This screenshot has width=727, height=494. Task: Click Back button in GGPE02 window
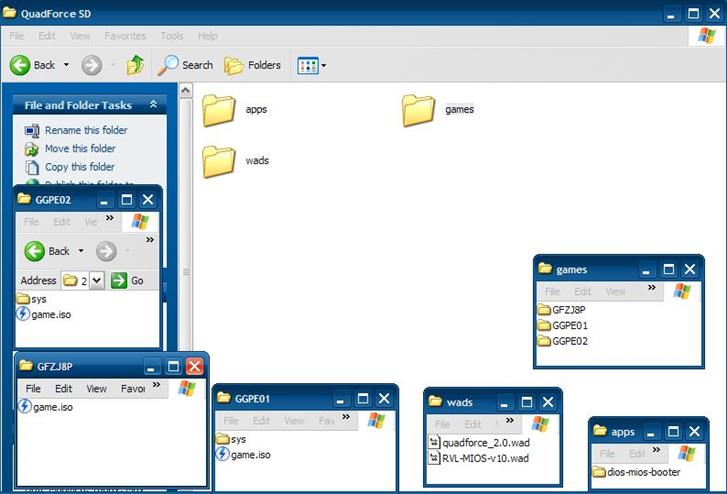point(47,251)
